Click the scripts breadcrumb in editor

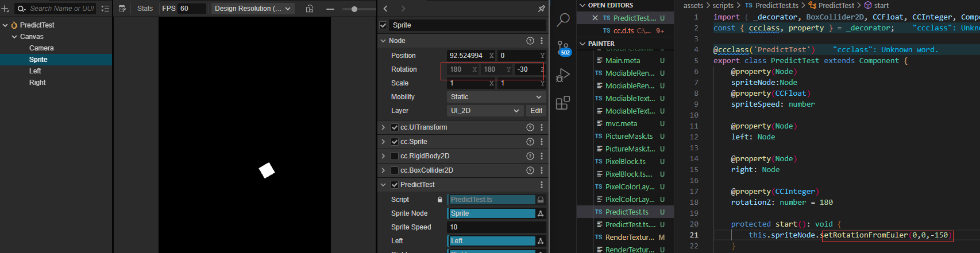[x=723, y=5]
